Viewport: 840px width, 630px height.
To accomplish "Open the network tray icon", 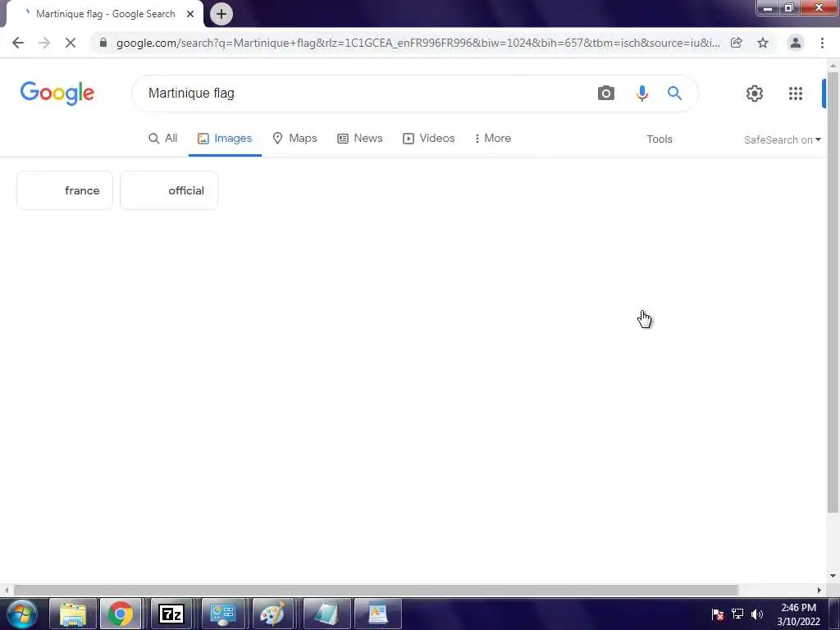I will pyautogui.click(x=737, y=614).
